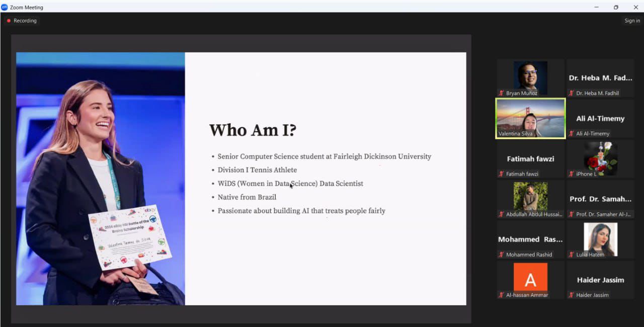Click the rose avatar of iPhone L

click(x=600, y=157)
